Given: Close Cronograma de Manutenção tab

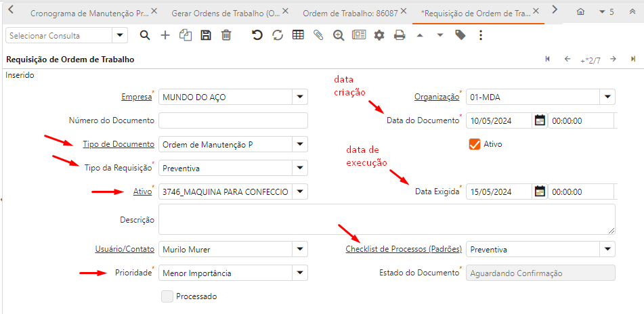Looking at the screenshot, I should click(x=154, y=11).
